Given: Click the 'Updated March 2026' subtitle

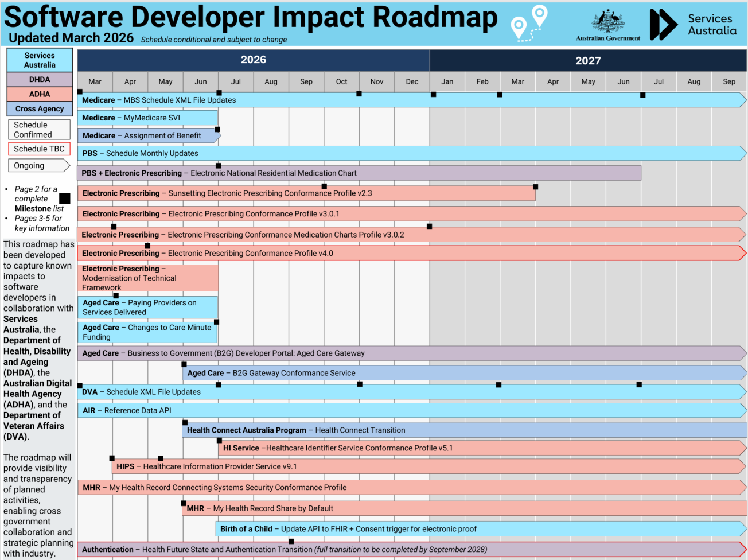Looking at the screenshot, I should point(71,38).
